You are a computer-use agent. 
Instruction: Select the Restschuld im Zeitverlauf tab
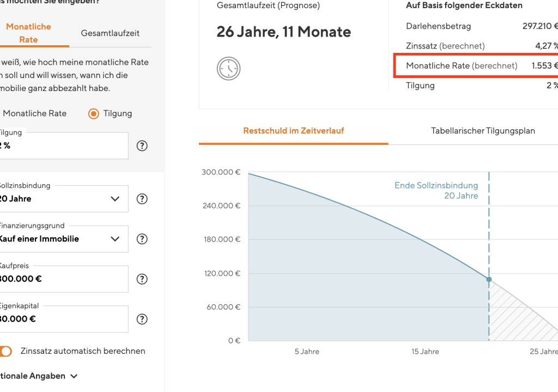[293, 131]
